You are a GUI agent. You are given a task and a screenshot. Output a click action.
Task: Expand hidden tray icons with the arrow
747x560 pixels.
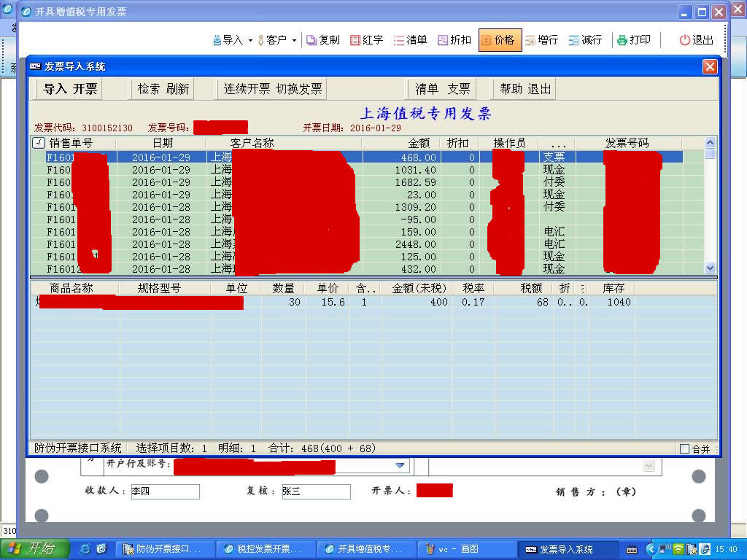click(650, 549)
